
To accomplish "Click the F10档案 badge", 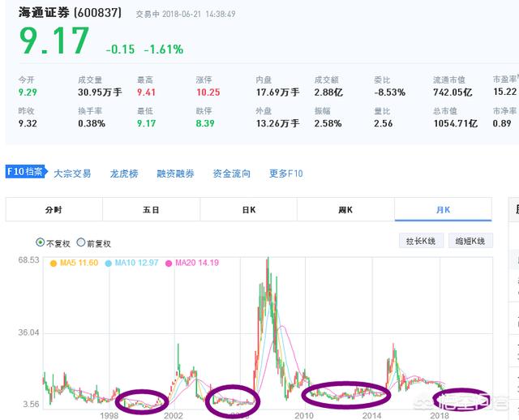I will (x=26, y=173).
